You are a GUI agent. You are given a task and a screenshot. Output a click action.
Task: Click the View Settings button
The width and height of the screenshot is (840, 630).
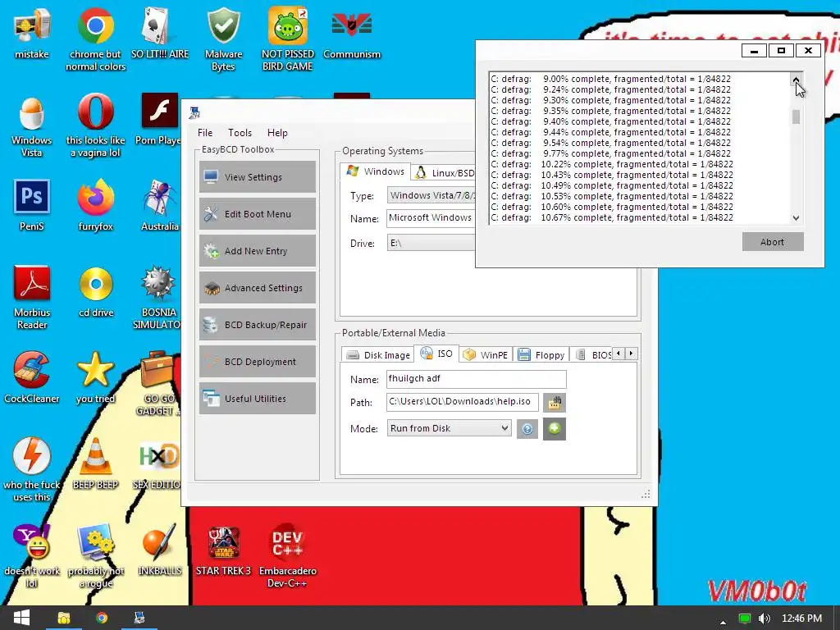pos(258,177)
